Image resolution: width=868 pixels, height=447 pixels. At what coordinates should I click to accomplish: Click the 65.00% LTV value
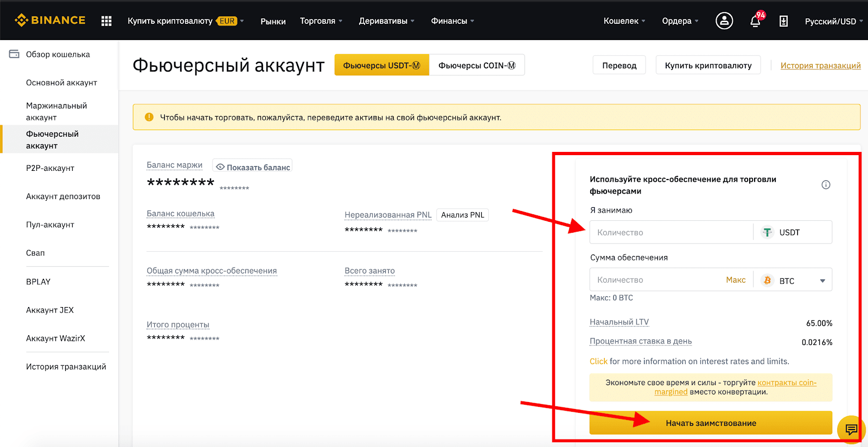click(819, 323)
